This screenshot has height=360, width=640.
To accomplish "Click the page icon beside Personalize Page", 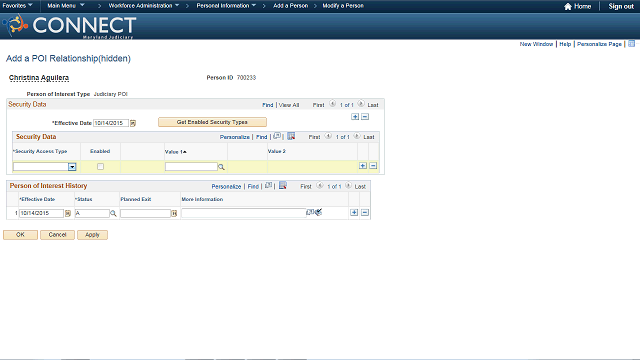I will click(x=631, y=44).
